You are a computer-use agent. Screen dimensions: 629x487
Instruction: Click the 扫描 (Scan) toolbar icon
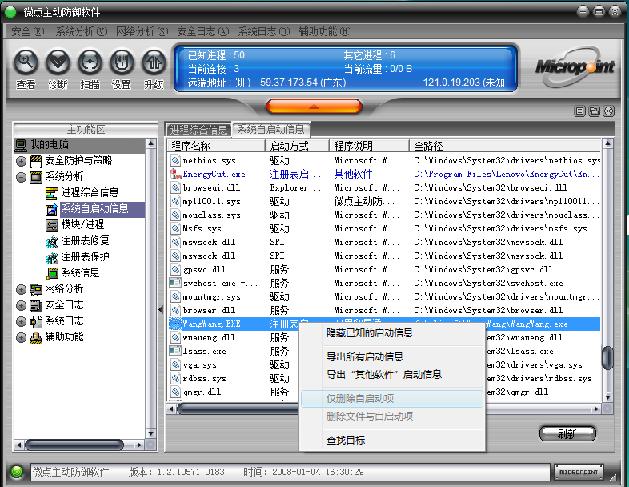(x=89, y=63)
